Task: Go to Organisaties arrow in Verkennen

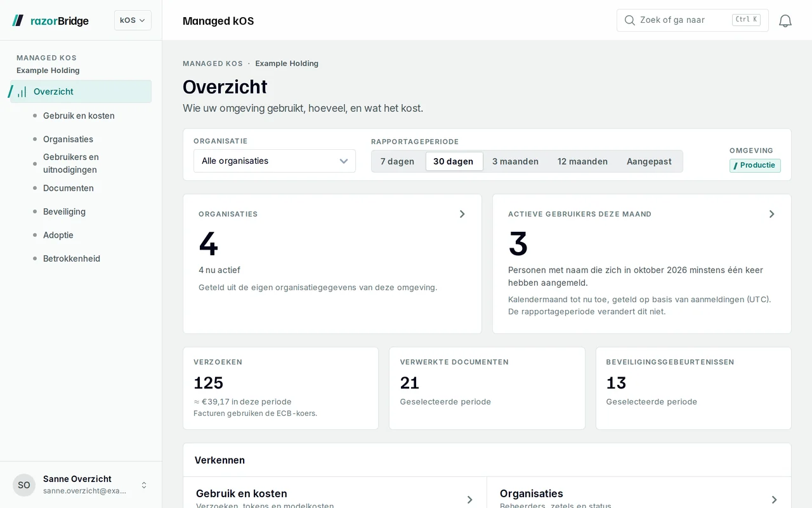Action: tap(775, 500)
